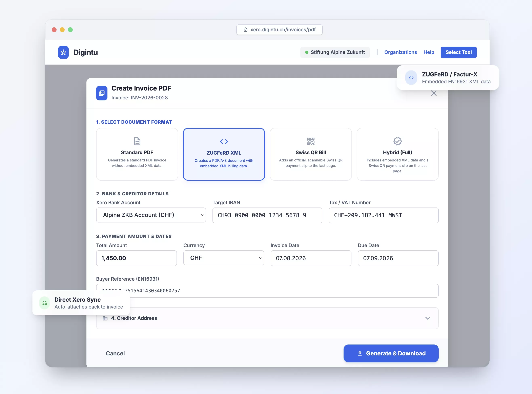Click the 'Invoice: INV-2026-0028' subtitle
The width and height of the screenshot is (532, 394).
point(139,98)
